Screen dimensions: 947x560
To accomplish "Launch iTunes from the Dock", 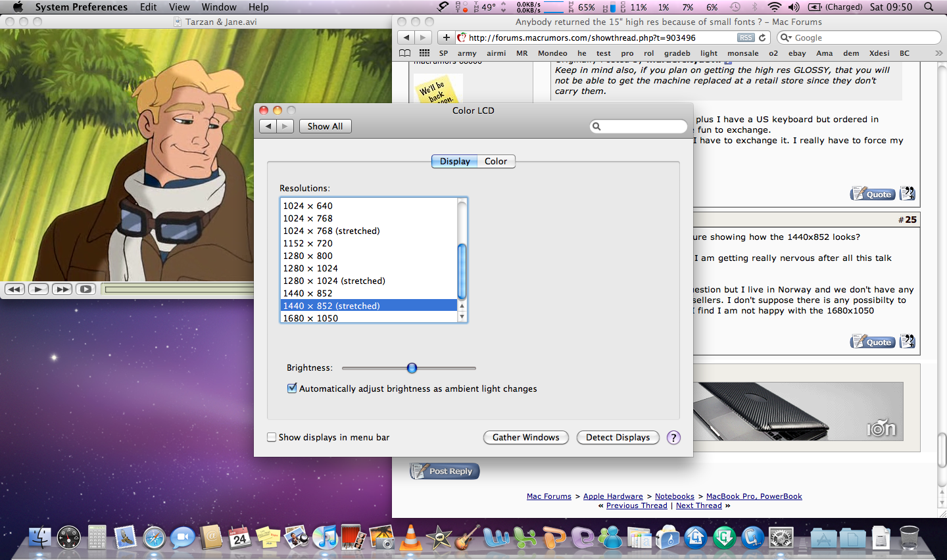I will 325,538.
